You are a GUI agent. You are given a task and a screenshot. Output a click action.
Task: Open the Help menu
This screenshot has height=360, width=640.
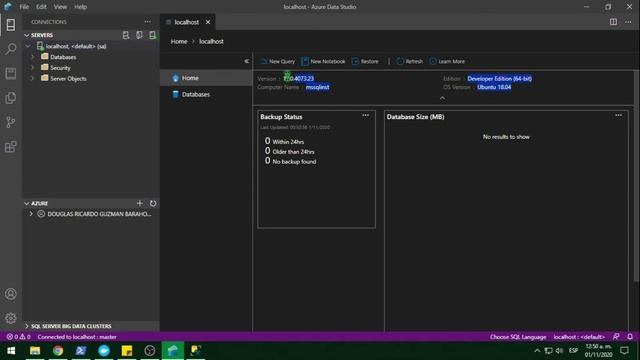[80, 7]
